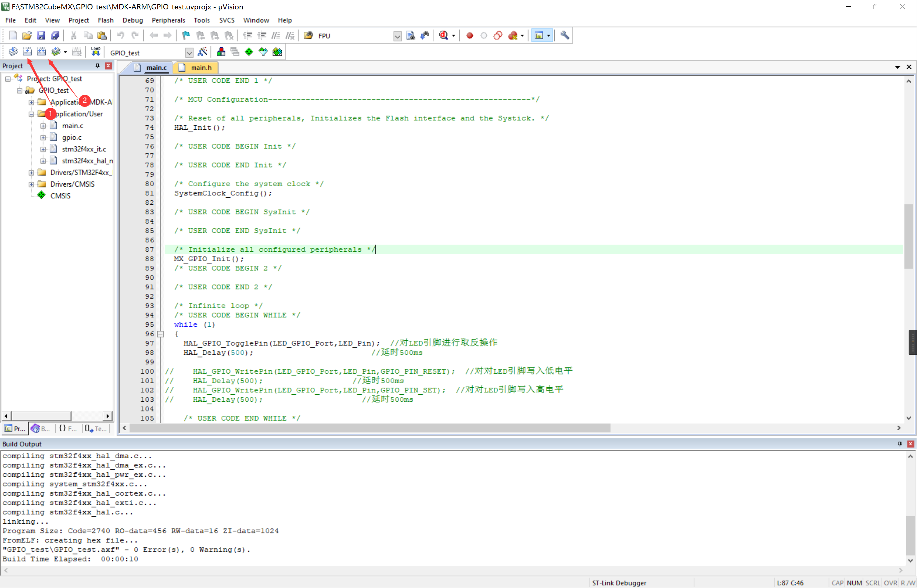Enable all breakpoints with the hollow circle icon
Screen dimensions: 917x588
tap(484, 35)
